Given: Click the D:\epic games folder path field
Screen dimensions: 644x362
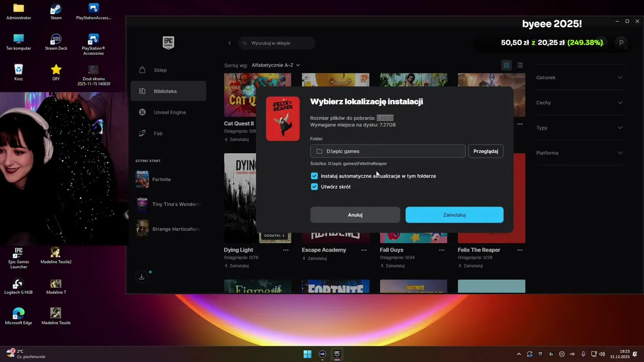Looking at the screenshot, I should click(388, 151).
